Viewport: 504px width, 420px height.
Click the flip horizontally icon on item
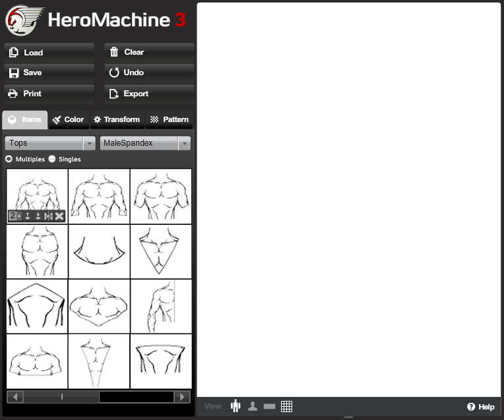click(x=48, y=216)
